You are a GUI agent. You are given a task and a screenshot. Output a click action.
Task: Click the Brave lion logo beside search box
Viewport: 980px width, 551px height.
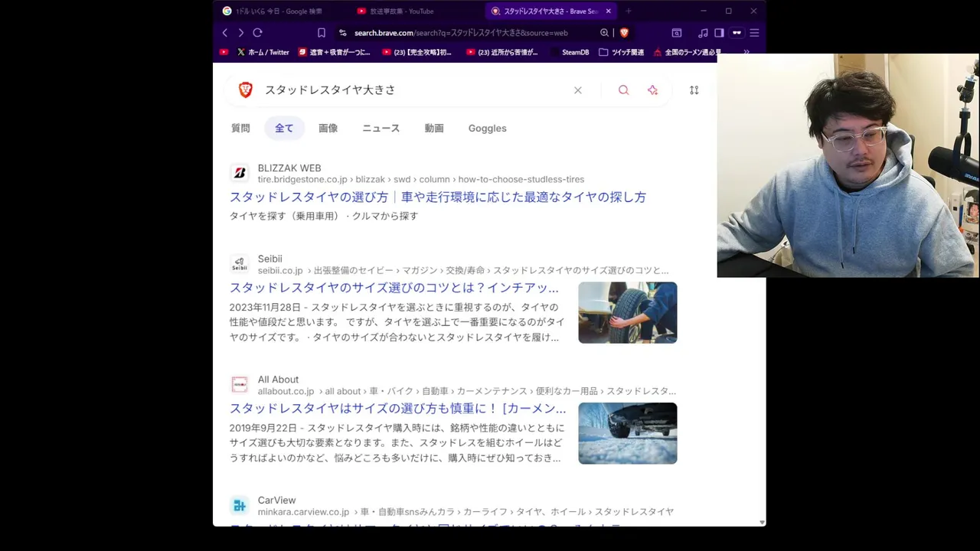tap(246, 90)
